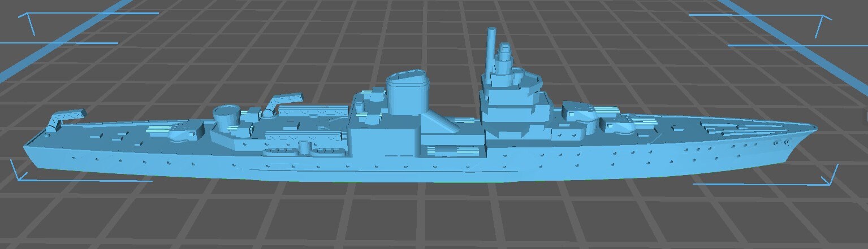Select the forward main gun turret
Viewport: 868px width, 249px height.
pyautogui.click(x=580, y=113)
